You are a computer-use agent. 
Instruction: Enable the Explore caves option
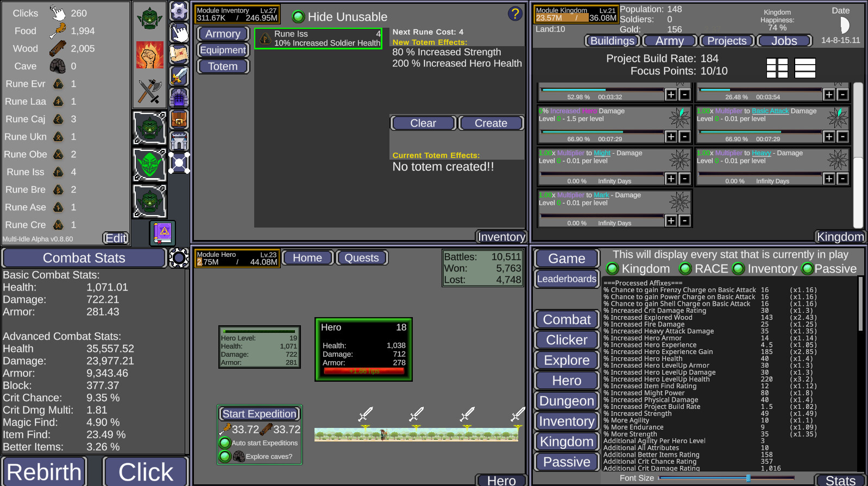[225, 457]
